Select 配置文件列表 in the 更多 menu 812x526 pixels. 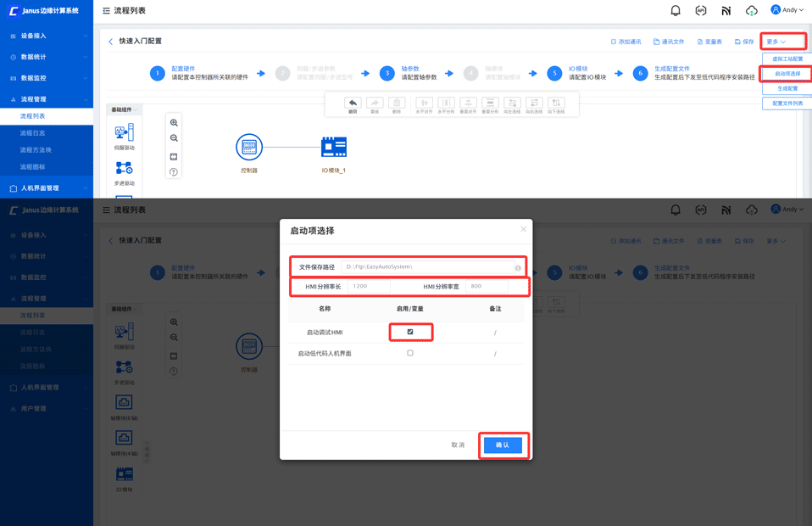click(x=787, y=104)
